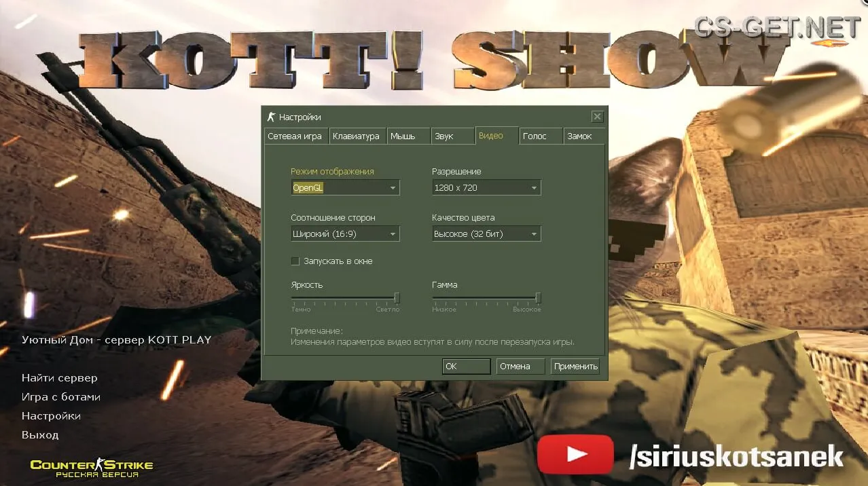868x486 pixels.
Task: Apply changes with the Применить button
Action: coord(575,366)
